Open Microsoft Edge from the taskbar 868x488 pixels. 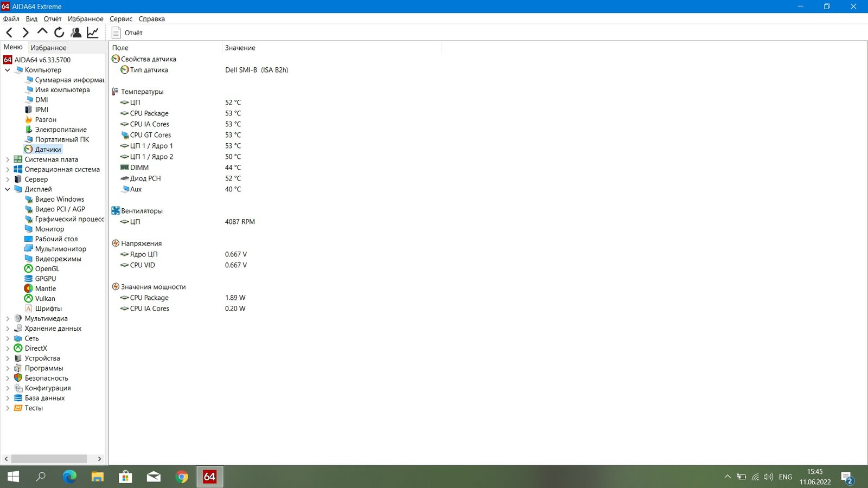click(69, 477)
